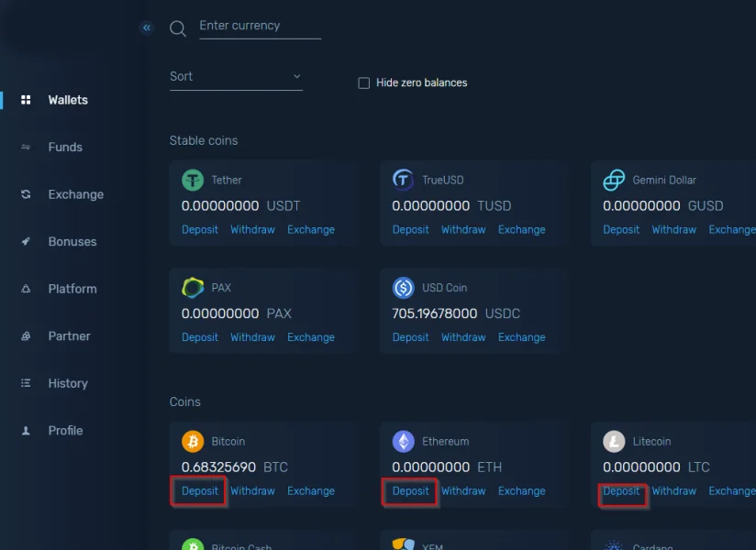The height and width of the screenshot is (550, 756).
Task: Click the 0.00000000 ETH balance
Action: click(x=447, y=467)
